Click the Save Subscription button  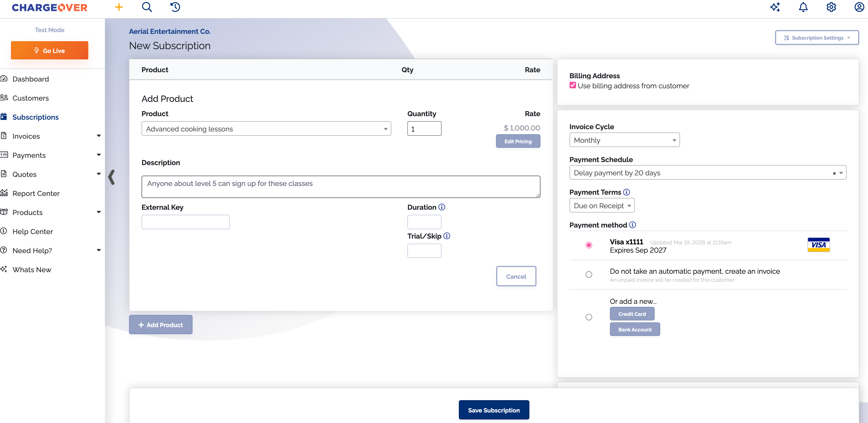click(494, 410)
